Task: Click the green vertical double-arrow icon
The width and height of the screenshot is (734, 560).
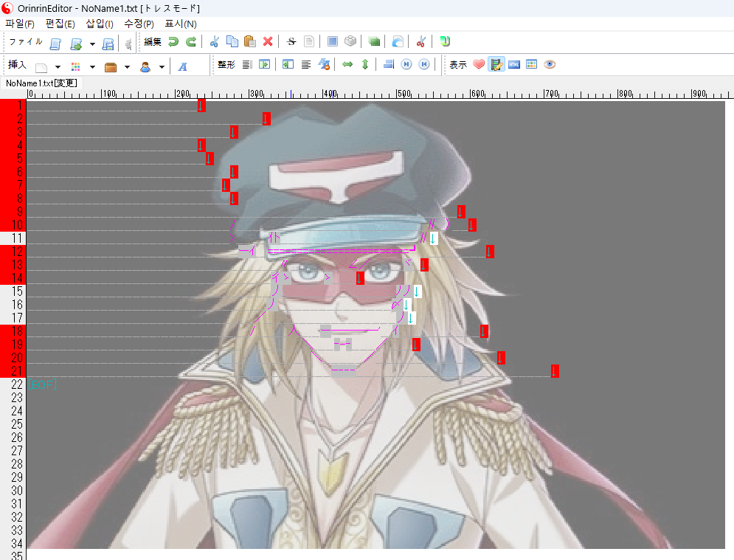Action: coord(364,65)
